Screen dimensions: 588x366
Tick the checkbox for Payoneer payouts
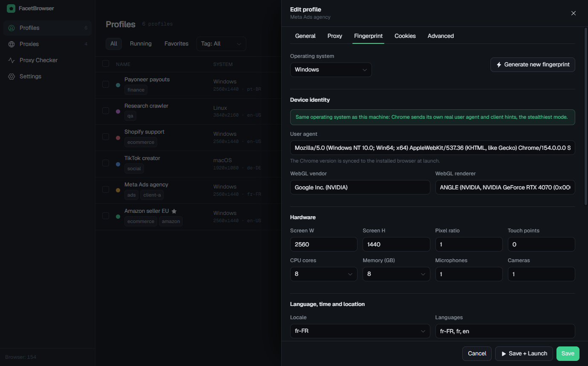pos(106,84)
